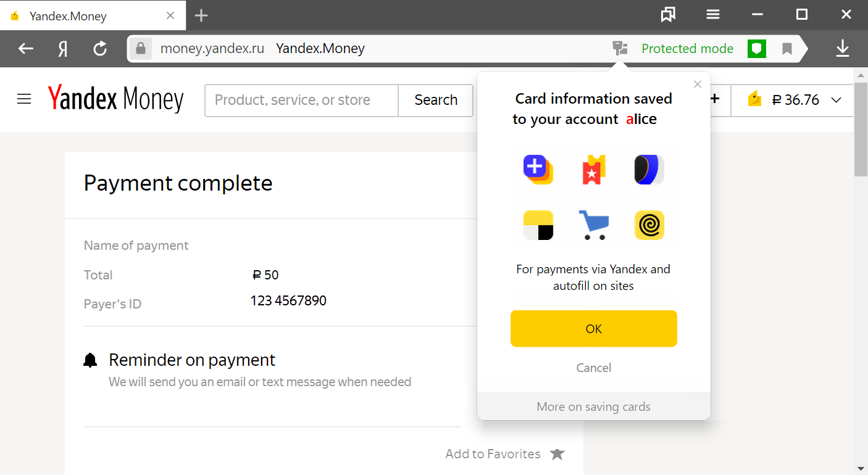Click the star next to Add to Favorites

point(557,454)
